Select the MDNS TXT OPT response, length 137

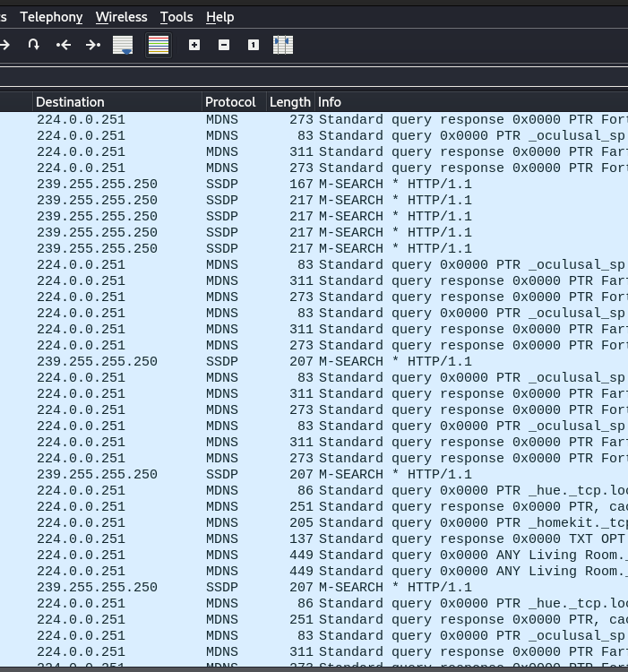pyautogui.click(x=314, y=539)
